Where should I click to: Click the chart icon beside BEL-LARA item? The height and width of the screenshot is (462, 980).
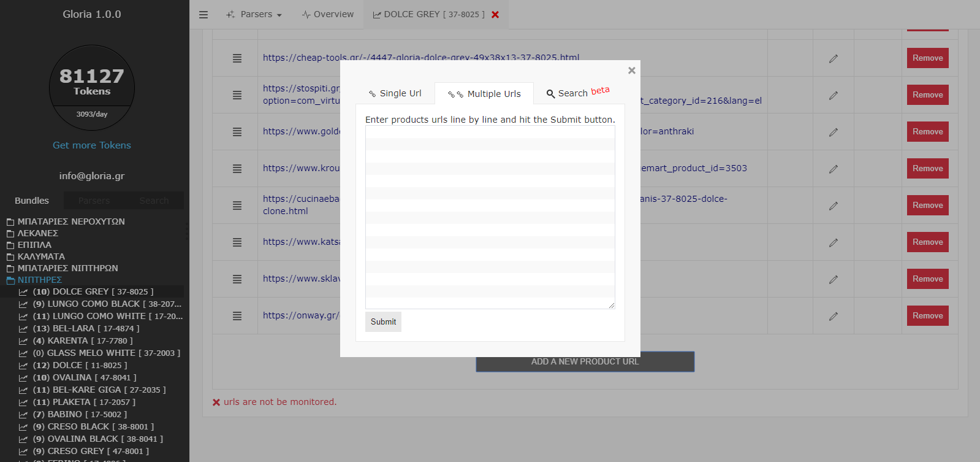(x=23, y=329)
